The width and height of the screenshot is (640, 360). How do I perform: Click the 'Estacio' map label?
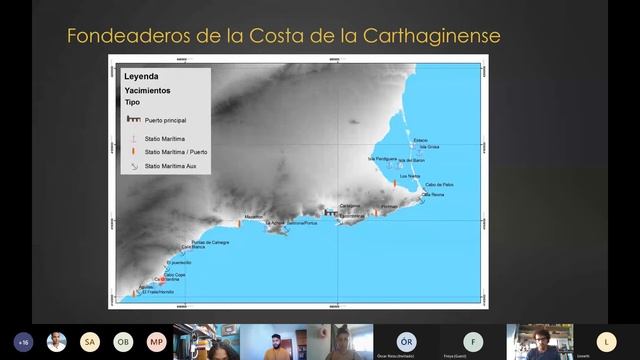420,140
